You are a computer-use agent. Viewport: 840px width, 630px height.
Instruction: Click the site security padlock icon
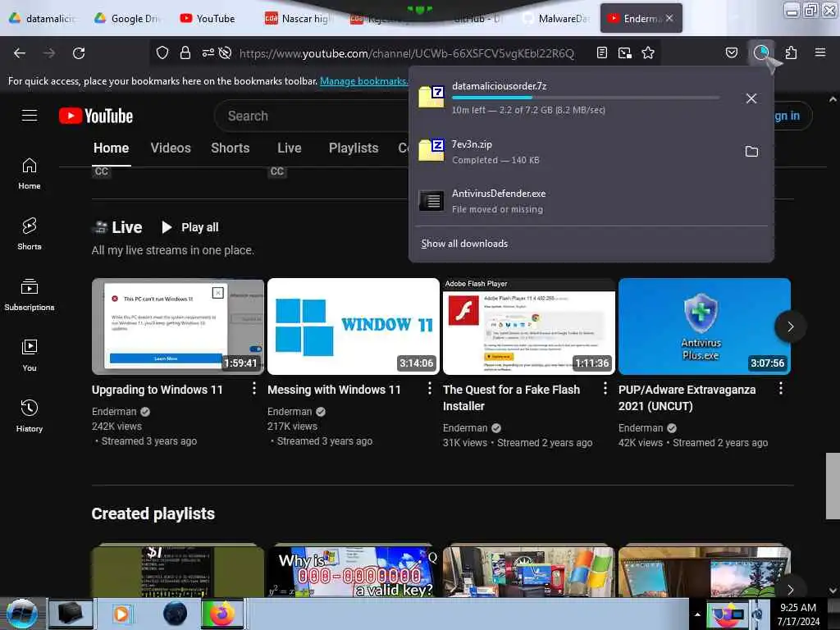(185, 52)
